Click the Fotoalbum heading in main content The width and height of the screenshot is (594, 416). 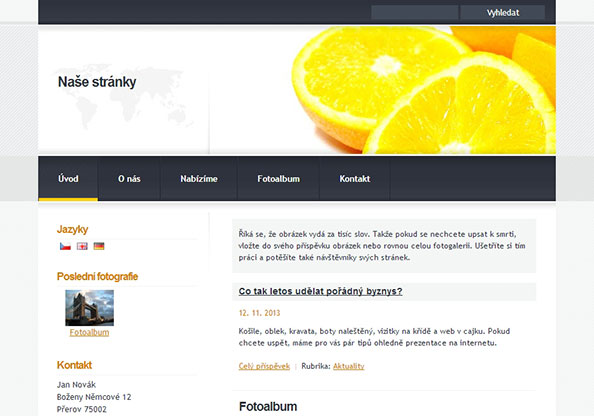(268, 407)
